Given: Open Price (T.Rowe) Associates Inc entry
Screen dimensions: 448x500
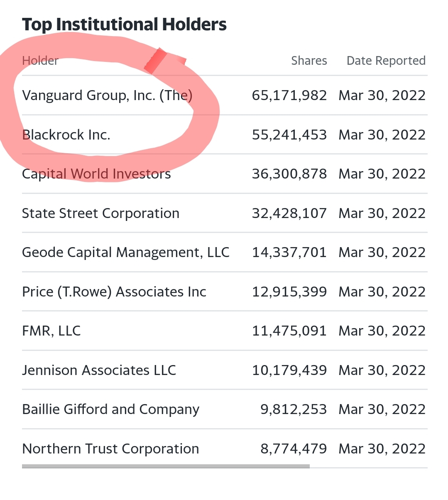Looking at the screenshot, I should pyautogui.click(x=114, y=292).
